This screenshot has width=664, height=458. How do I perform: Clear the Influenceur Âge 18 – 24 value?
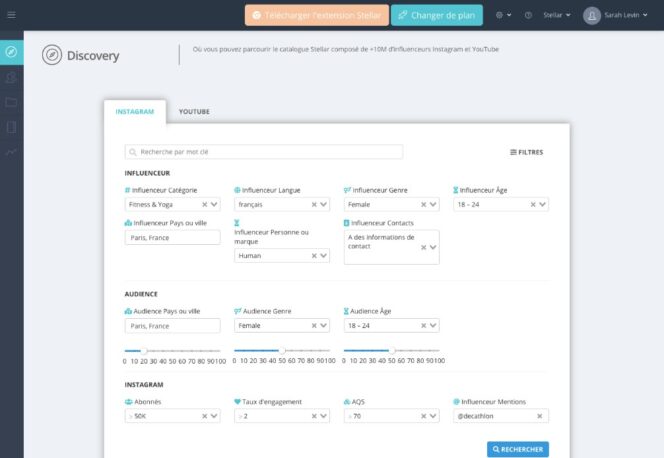(x=531, y=204)
